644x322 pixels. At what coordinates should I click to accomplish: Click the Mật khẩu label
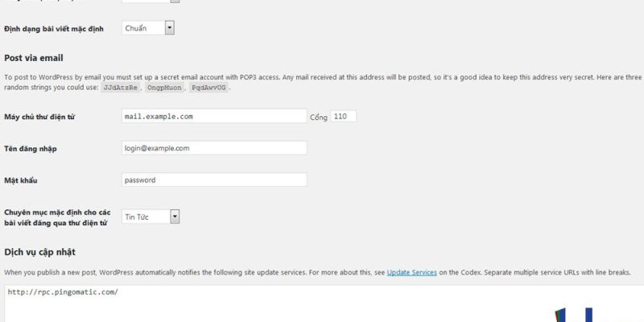[x=23, y=180]
